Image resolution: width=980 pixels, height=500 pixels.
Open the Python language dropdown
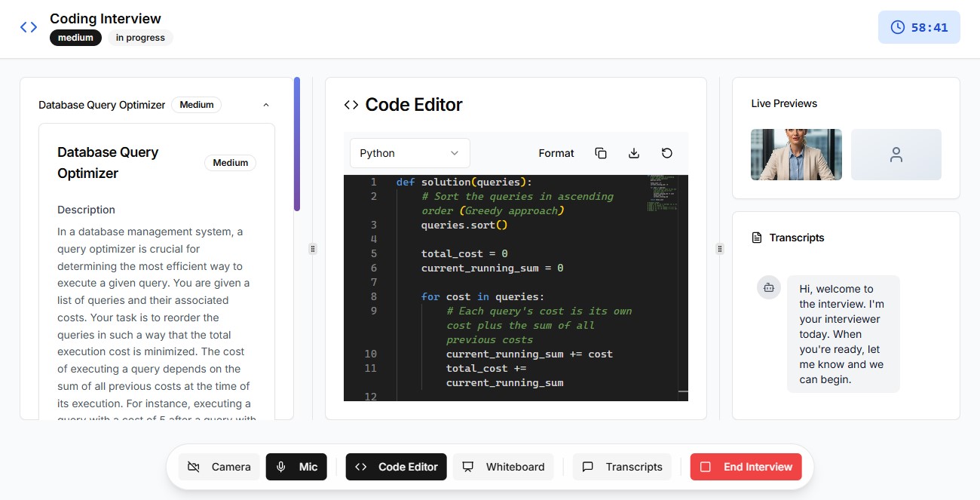click(409, 152)
